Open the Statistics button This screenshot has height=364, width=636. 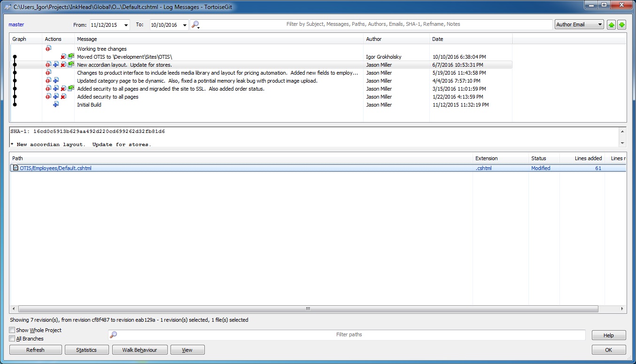tap(86, 350)
